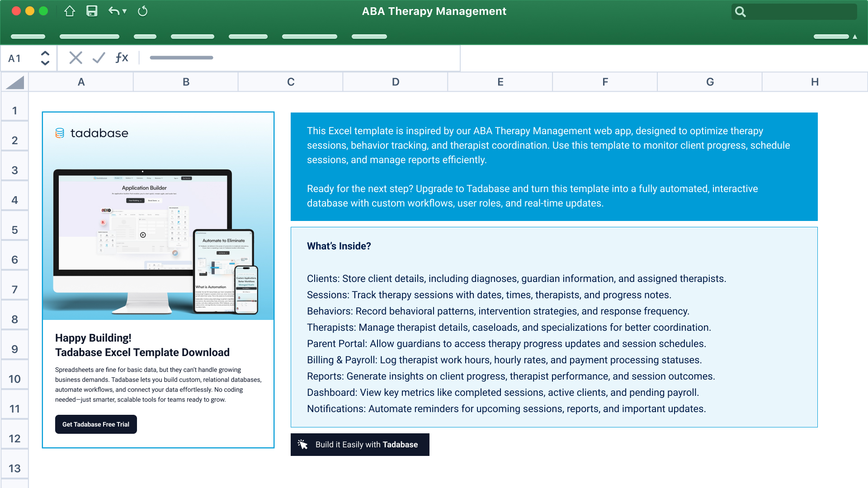This screenshot has width=868, height=488.
Task: Select row 7 header
Action: click(15, 286)
